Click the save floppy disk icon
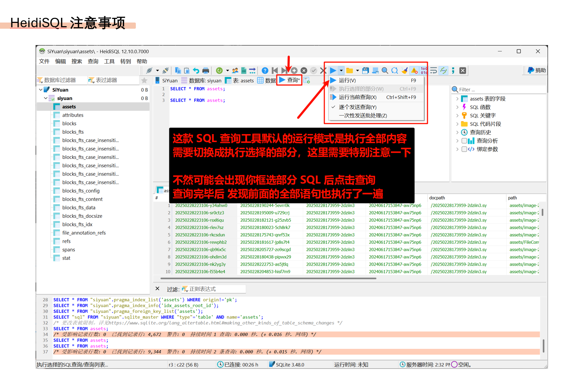Screen dimensions: 588x391 coord(365,70)
